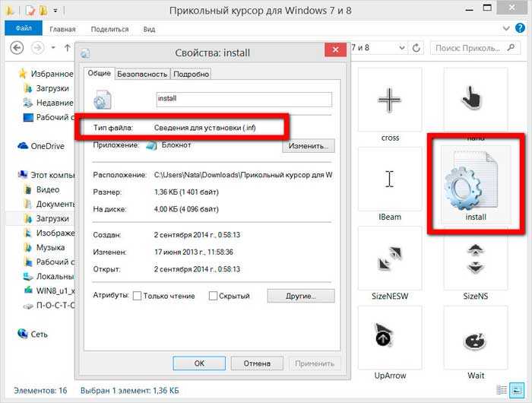Open the 'Подробно' tab
This screenshot has width=532, height=403.
[x=190, y=74]
